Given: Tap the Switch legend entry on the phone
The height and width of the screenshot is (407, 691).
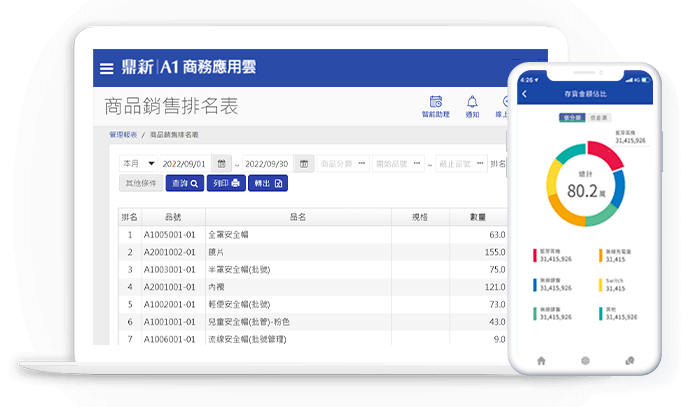Looking at the screenshot, I should (613, 285).
